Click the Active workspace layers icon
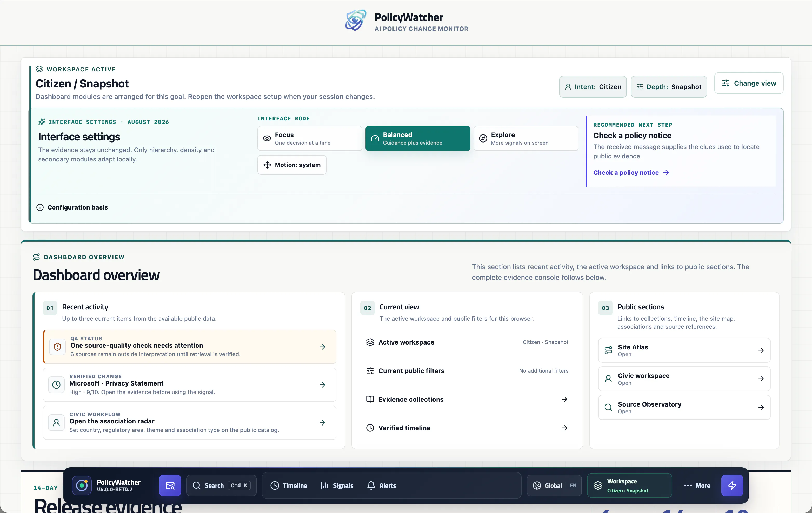The height and width of the screenshot is (513, 812). [x=370, y=342]
